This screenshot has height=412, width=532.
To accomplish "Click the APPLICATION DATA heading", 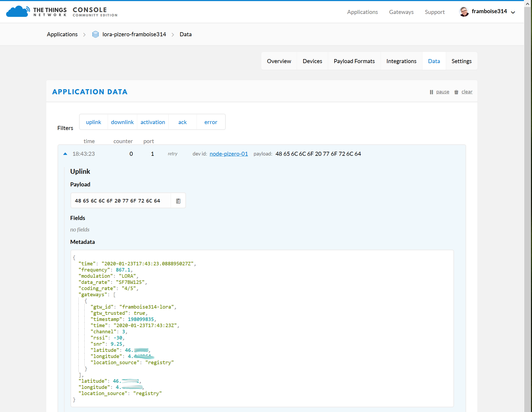I will [90, 92].
